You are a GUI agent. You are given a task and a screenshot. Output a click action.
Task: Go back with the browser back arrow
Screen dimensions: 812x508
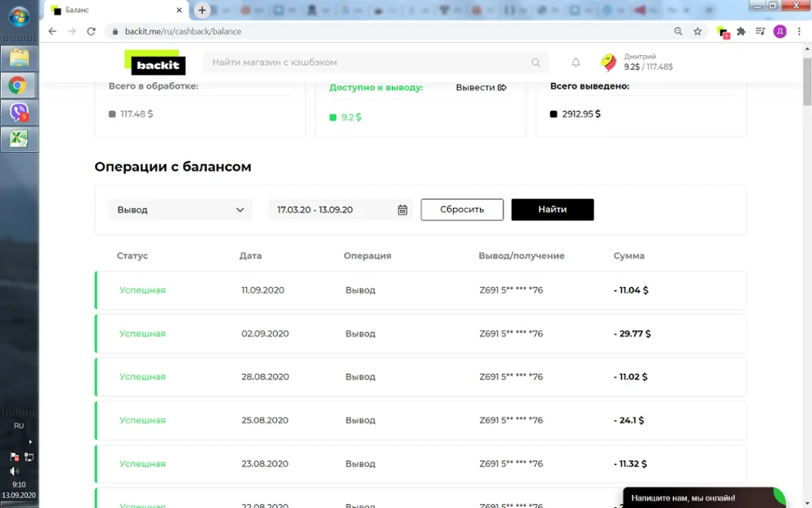click(52, 31)
